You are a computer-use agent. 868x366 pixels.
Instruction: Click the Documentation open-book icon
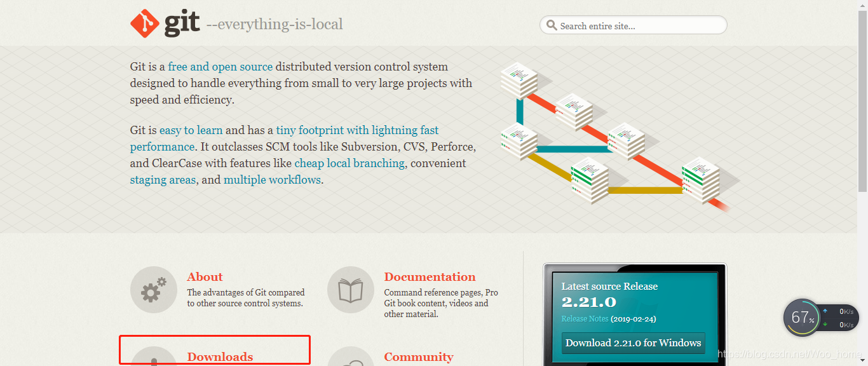(x=351, y=290)
